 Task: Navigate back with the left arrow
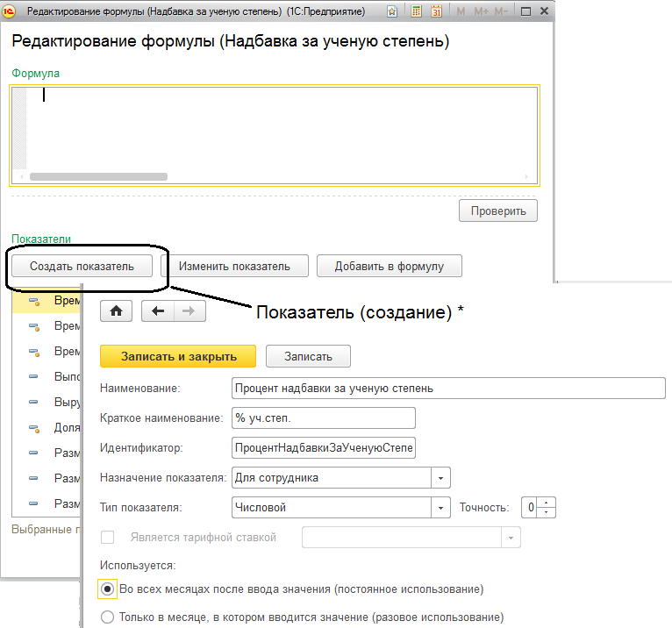point(159,310)
